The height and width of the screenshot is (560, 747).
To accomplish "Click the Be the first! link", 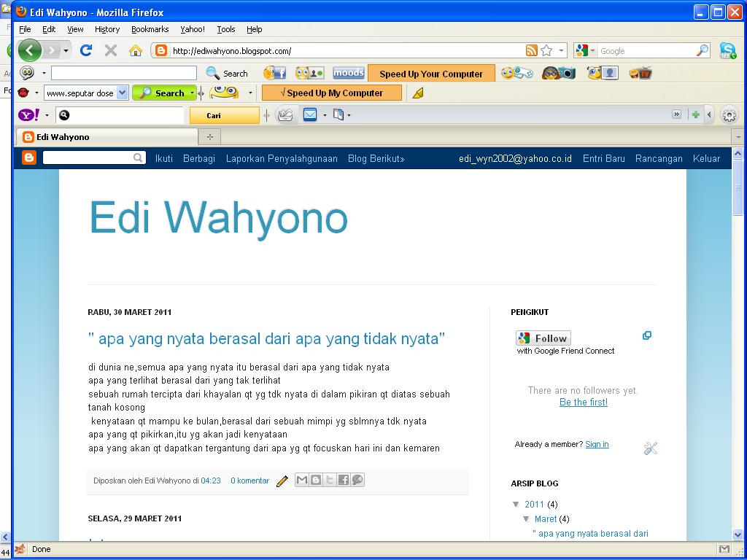I will (583, 402).
